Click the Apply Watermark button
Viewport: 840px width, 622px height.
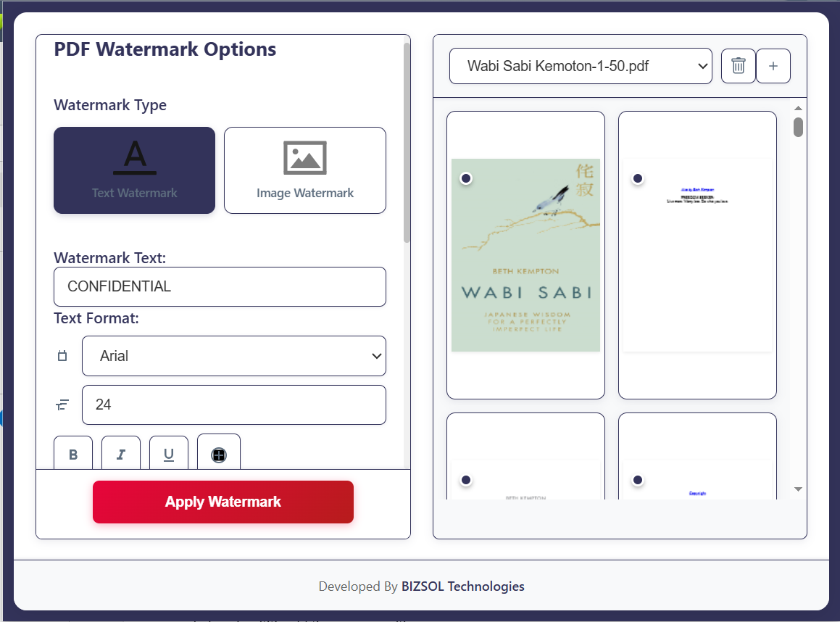pyautogui.click(x=223, y=502)
